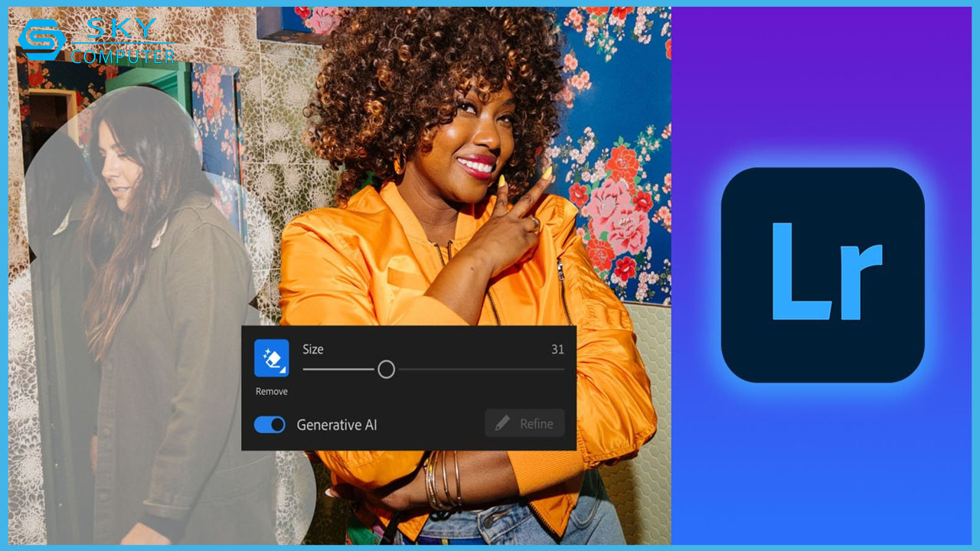Click the Size value 31
The image size is (980, 551).
(x=557, y=350)
